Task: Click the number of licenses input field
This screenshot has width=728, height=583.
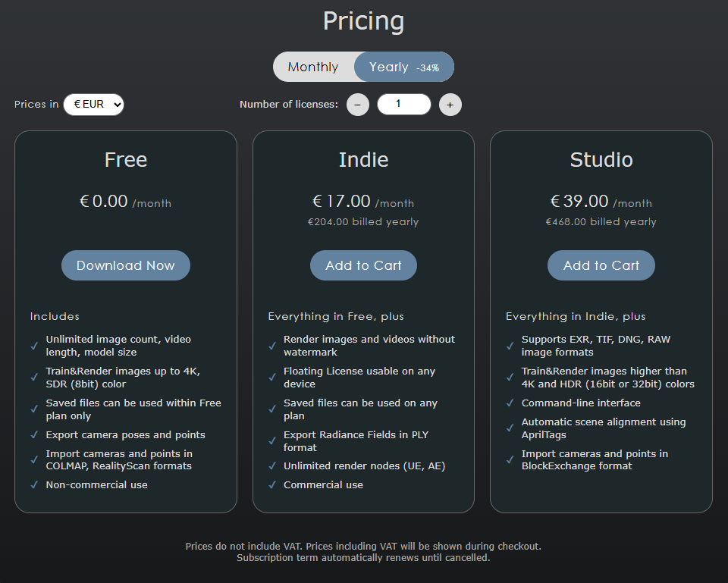Action: tap(403, 104)
